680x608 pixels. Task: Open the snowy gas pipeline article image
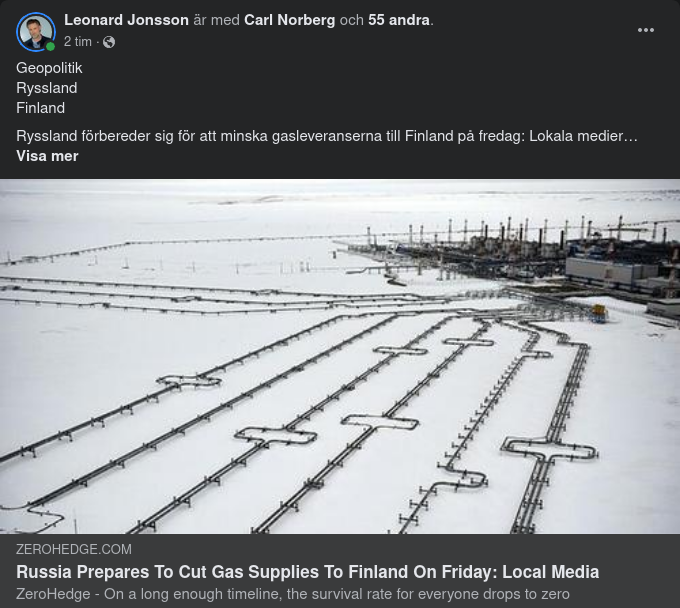pos(340,356)
